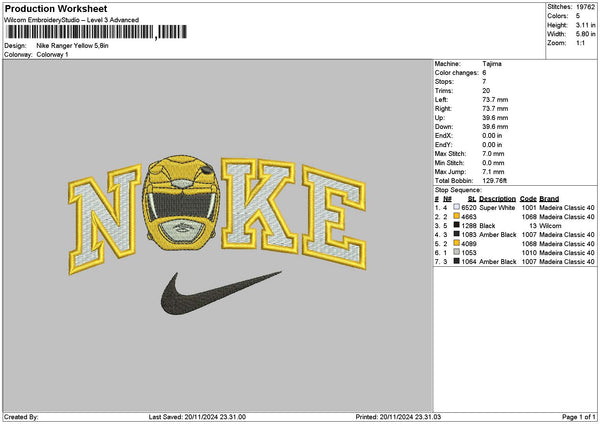Viewport: 600px width, 424px height.
Task: Click the barcode under the worksheet title
Action: pyautogui.click(x=96, y=32)
